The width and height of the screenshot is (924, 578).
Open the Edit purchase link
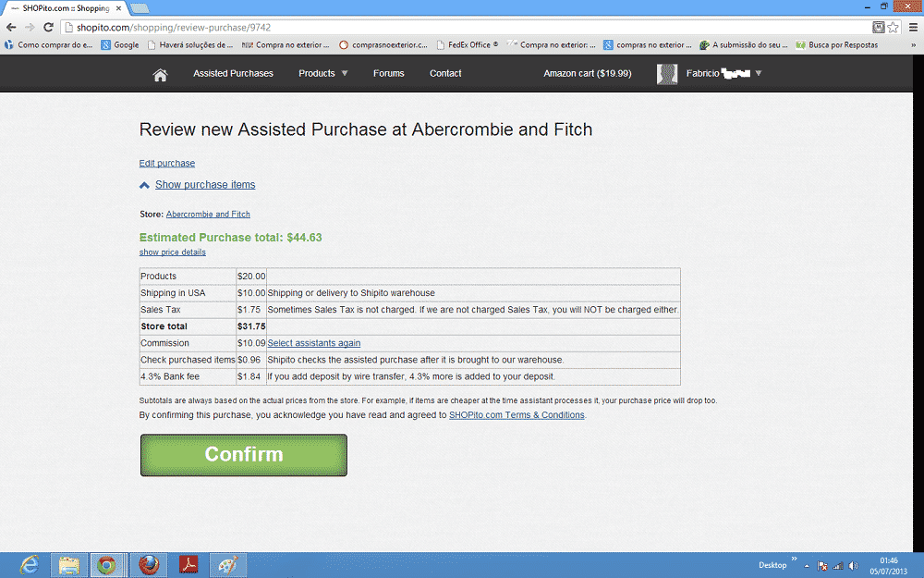[166, 164]
